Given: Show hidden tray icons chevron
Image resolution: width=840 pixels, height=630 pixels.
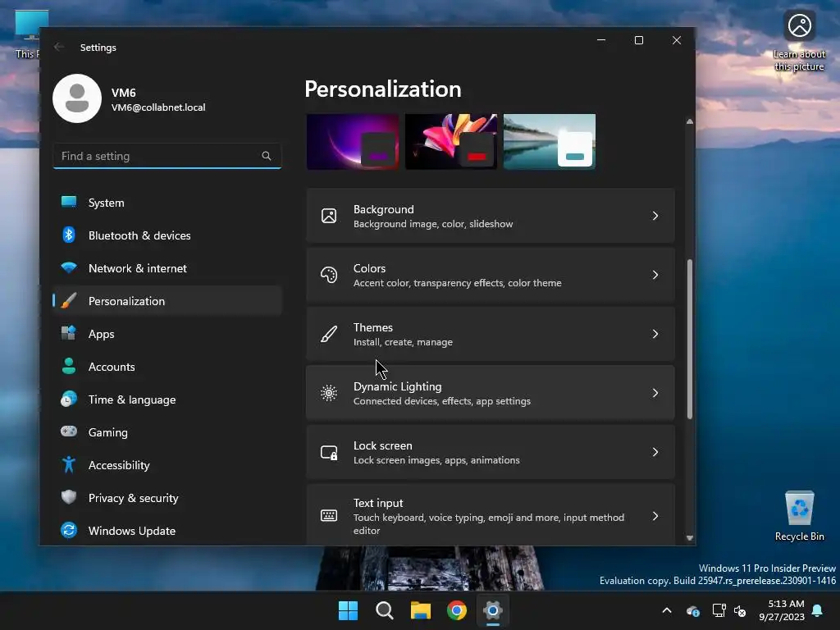Looking at the screenshot, I should (667, 610).
